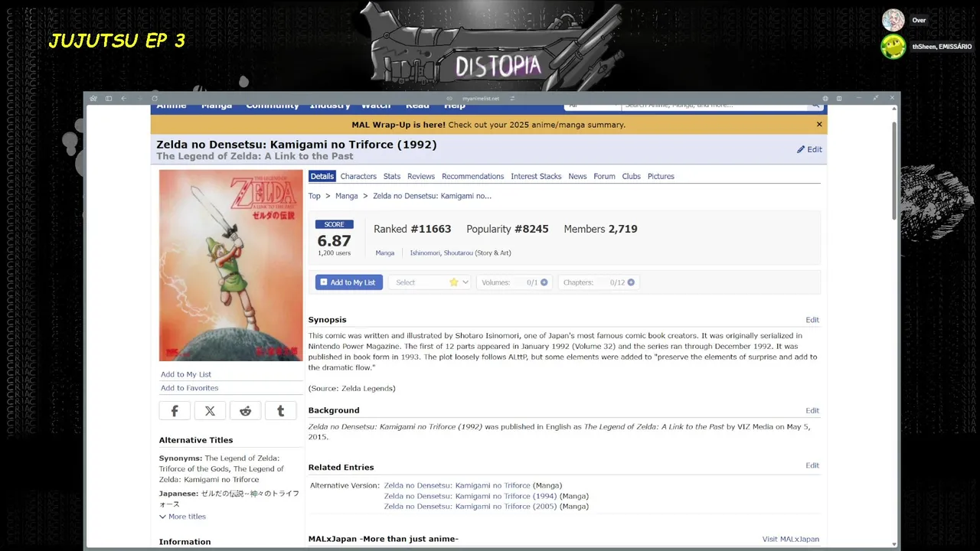Switch to the Stats tab

[392, 176]
